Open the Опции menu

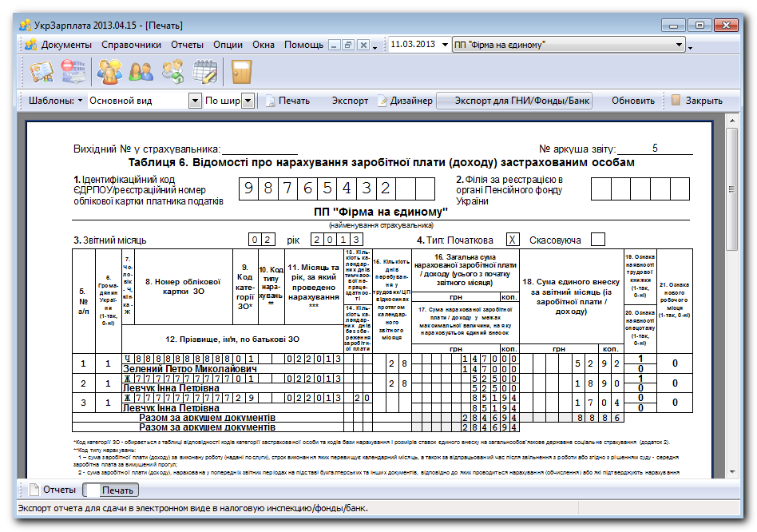[x=228, y=45]
